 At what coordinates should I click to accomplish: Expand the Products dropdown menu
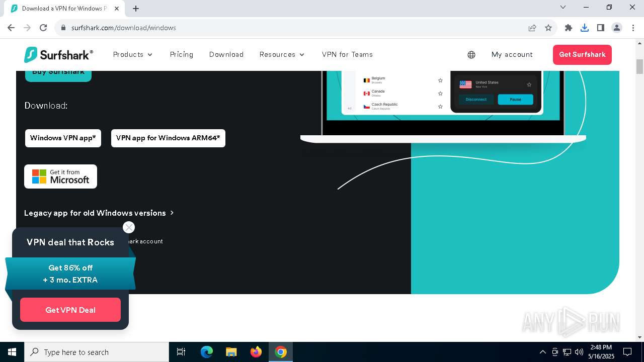tap(133, 54)
